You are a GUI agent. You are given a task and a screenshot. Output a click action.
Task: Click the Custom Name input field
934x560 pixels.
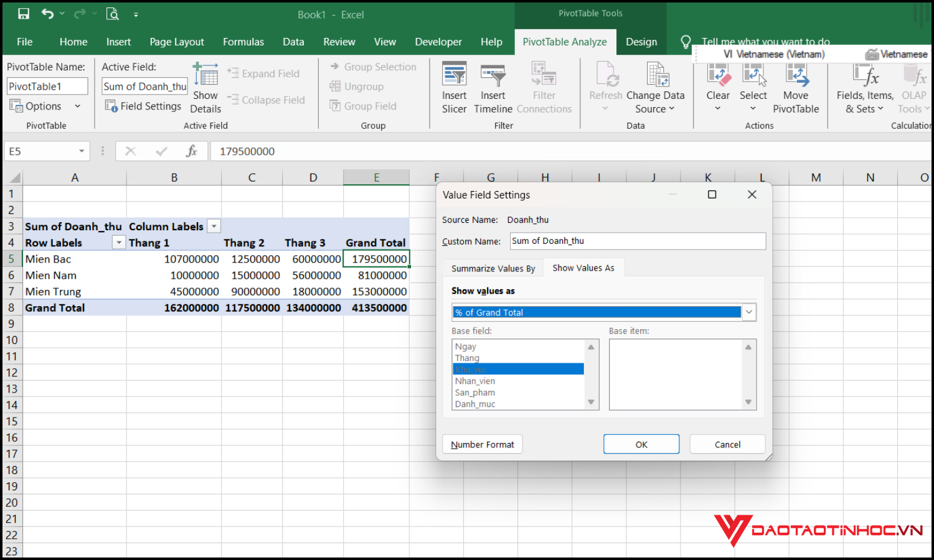tap(637, 241)
